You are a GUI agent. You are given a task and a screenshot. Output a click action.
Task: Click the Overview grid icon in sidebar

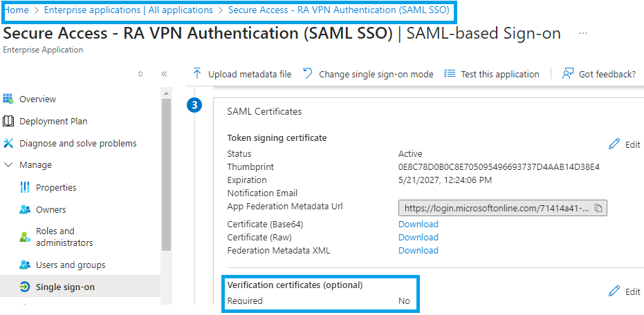[x=8, y=99]
